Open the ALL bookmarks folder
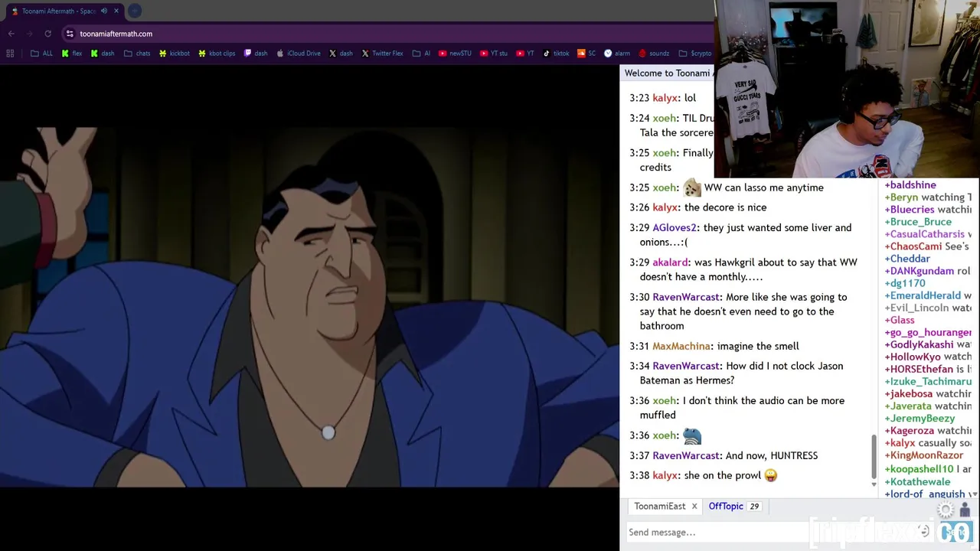Viewport: 980px width, 551px height. [x=42, y=54]
